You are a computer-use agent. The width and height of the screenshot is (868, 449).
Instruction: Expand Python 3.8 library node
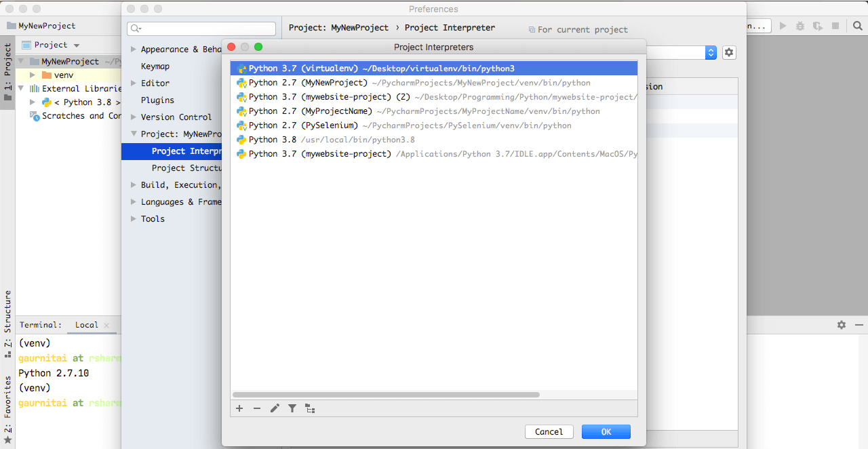33,102
